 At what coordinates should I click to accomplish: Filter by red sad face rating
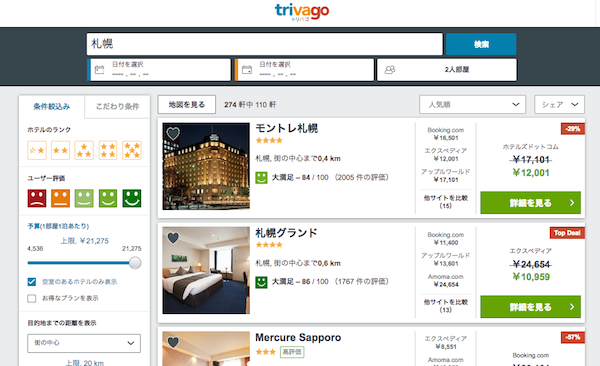pos(37,198)
